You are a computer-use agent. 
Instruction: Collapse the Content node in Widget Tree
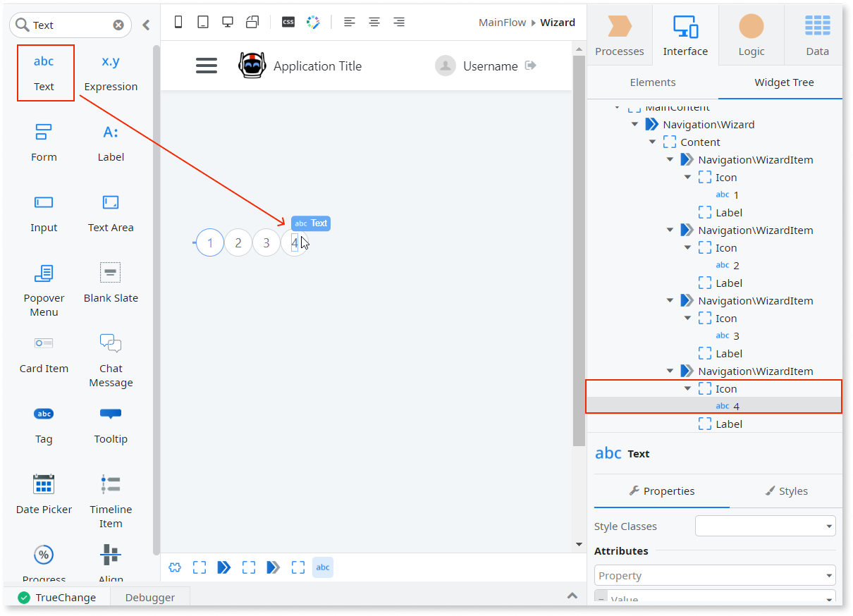pyautogui.click(x=652, y=142)
